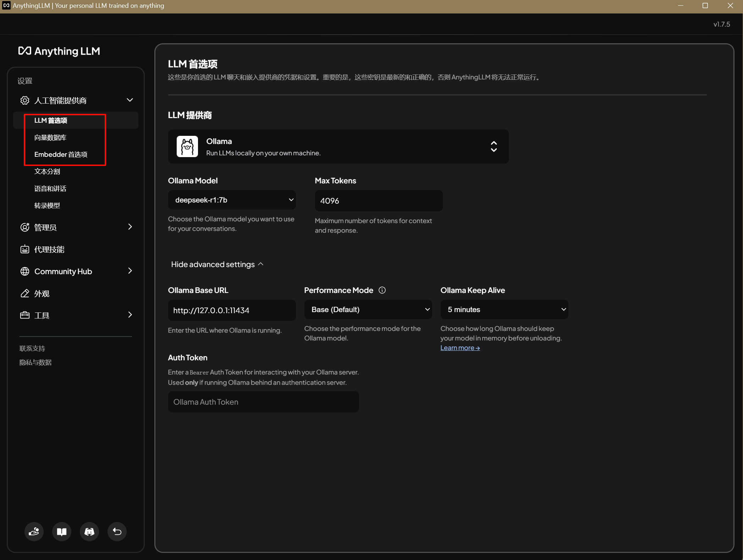Maximize the AnythingLLM window
The width and height of the screenshot is (743, 560).
(x=705, y=6)
